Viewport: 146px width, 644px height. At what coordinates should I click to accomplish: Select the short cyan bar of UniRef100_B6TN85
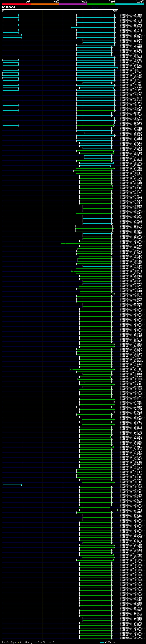coord(103,608)
